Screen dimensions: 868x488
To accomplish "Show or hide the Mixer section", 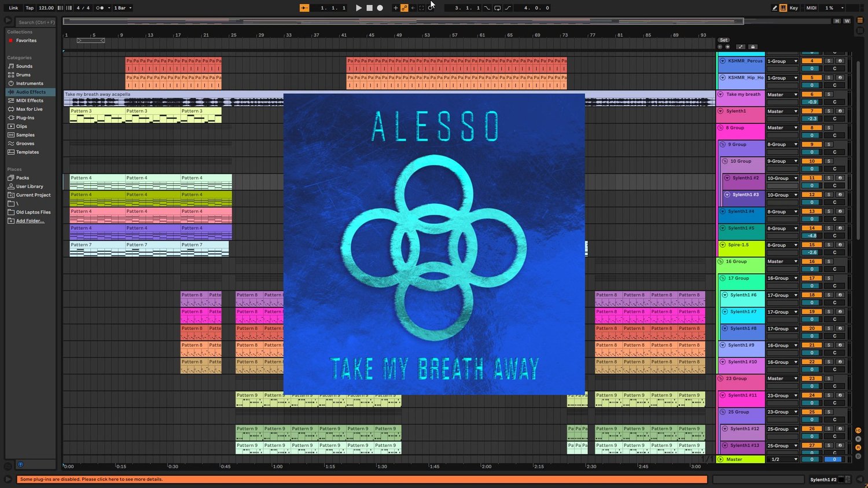I will pos(858,447).
